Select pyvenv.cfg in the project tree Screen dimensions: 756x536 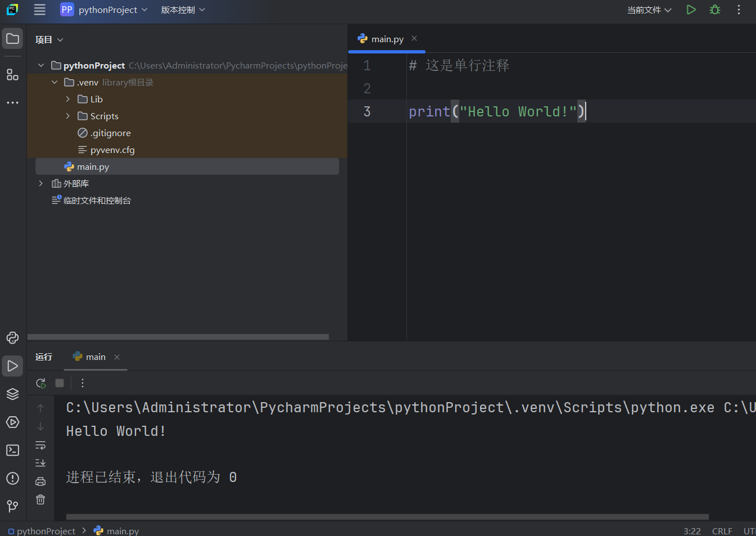[x=112, y=150]
